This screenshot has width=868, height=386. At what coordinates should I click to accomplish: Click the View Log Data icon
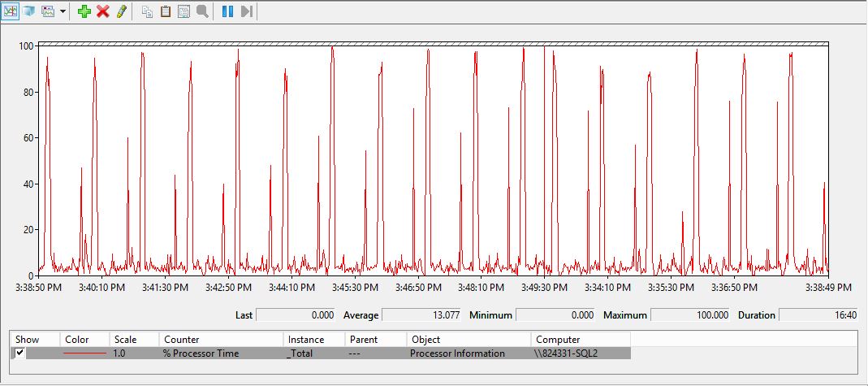[x=28, y=11]
